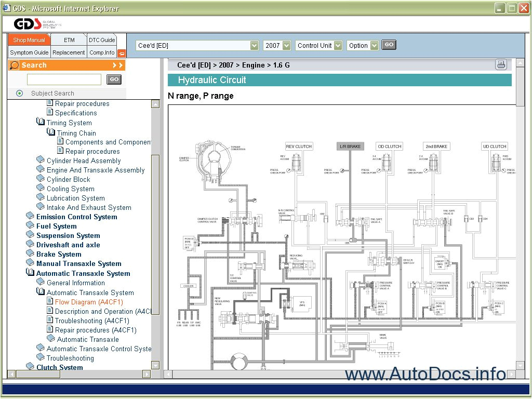Switch to the DTC Guide tab

pyautogui.click(x=102, y=40)
